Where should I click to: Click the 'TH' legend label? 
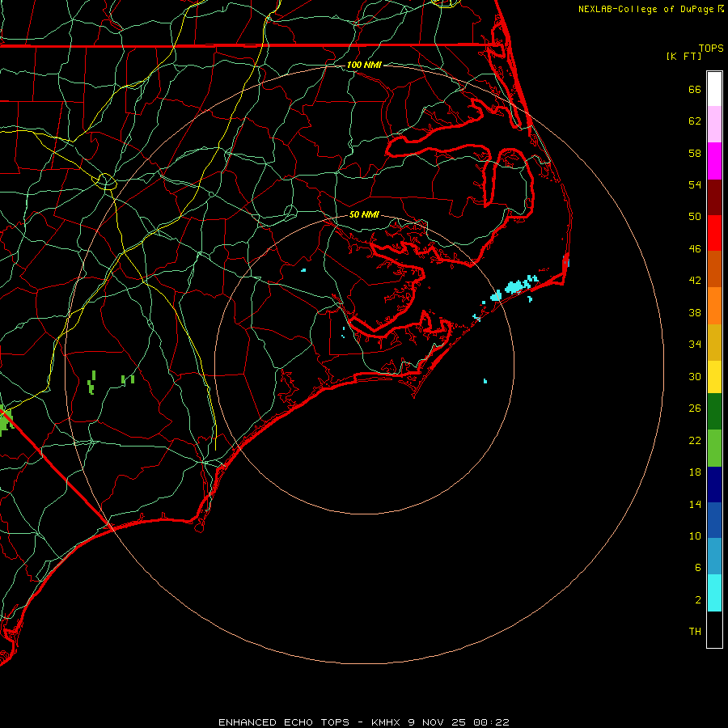click(695, 631)
